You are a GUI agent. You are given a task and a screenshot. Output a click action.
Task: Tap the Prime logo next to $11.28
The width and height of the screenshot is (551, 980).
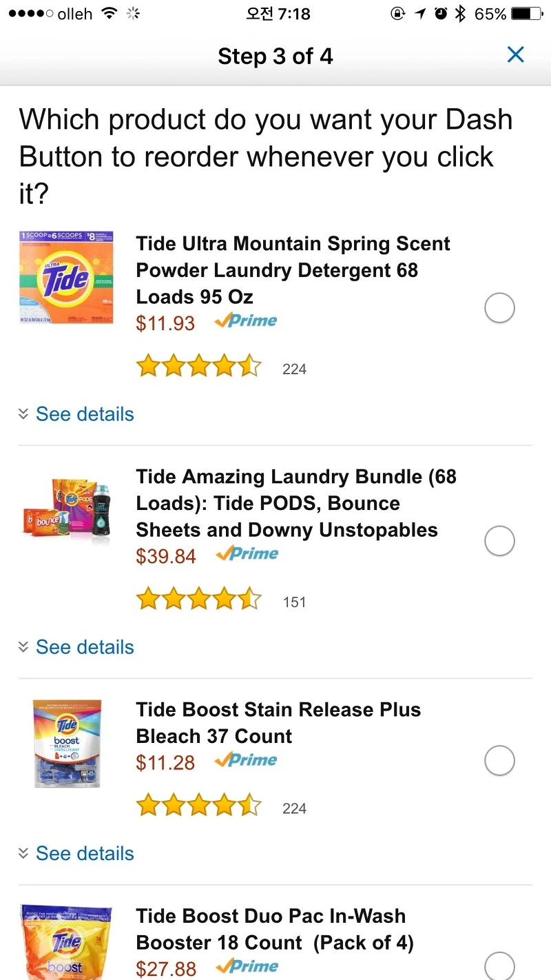pos(246,761)
